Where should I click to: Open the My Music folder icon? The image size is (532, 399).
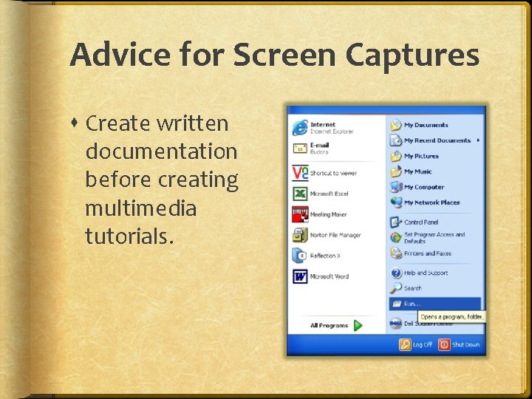click(395, 171)
